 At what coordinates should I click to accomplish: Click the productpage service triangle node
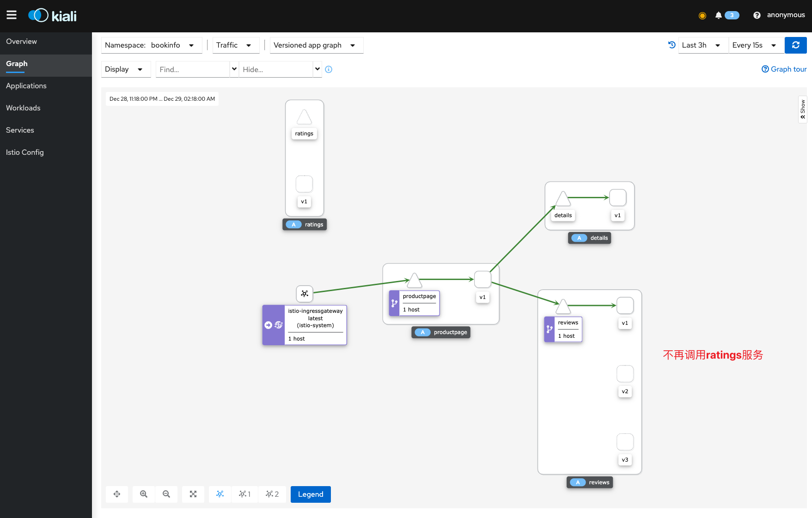tap(414, 280)
